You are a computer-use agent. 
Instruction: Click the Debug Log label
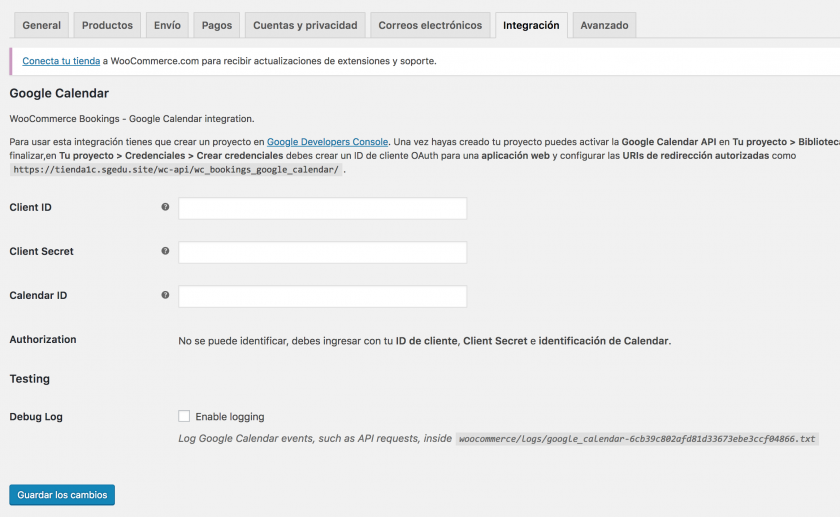click(x=36, y=416)
